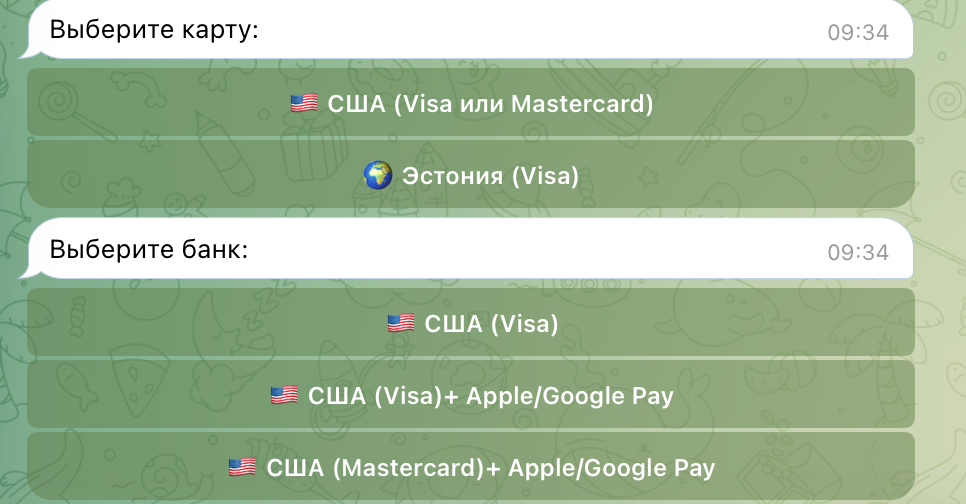
Task: Click the 'Выберите банк:' message text
Action: click(x=148, y=250)
